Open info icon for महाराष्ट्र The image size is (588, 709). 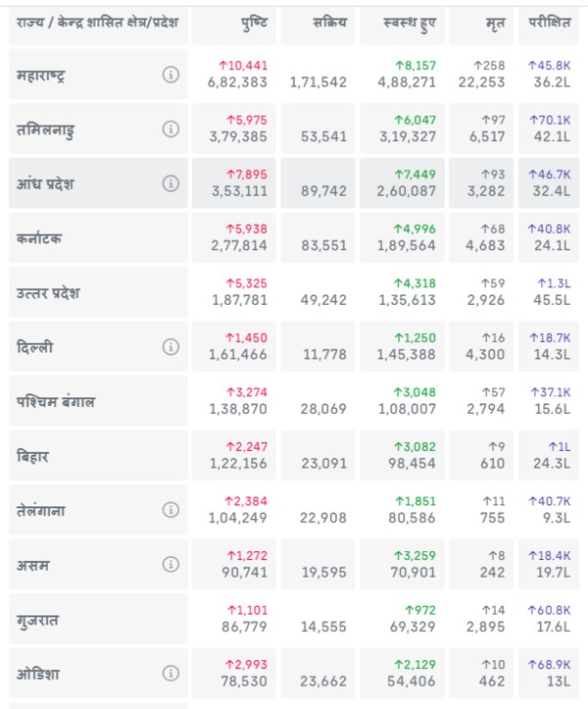click(171, 75)
